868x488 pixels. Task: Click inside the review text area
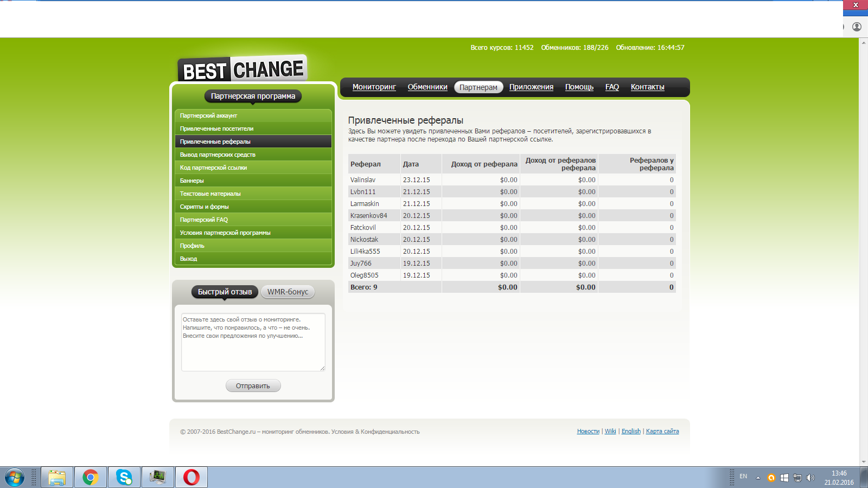tap(253, 342)
